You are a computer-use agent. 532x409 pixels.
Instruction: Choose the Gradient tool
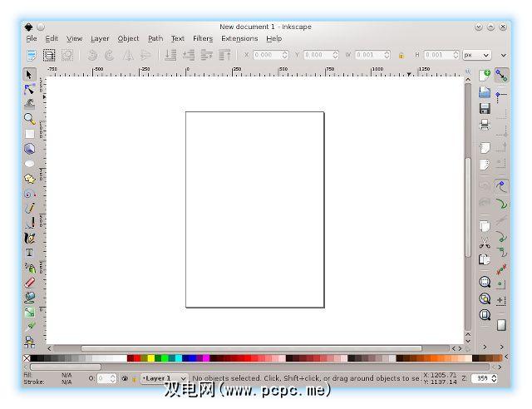(29, 313)
